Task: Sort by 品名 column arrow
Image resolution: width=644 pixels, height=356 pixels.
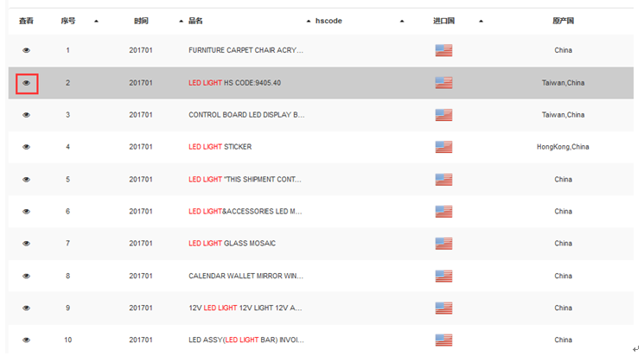Action: pyautogui.click(x=309, y=21)
